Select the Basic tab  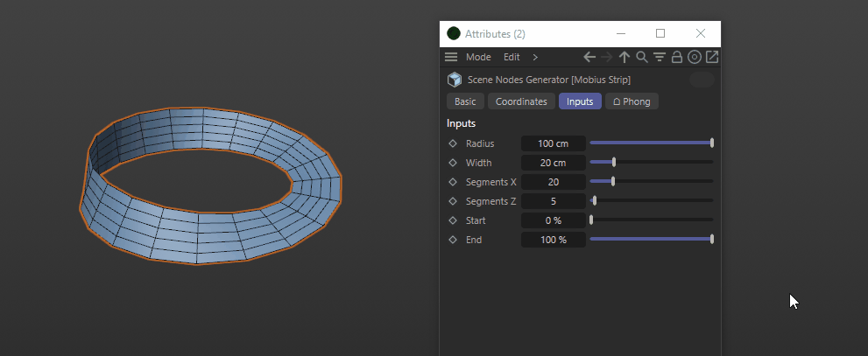pos(465,101)
